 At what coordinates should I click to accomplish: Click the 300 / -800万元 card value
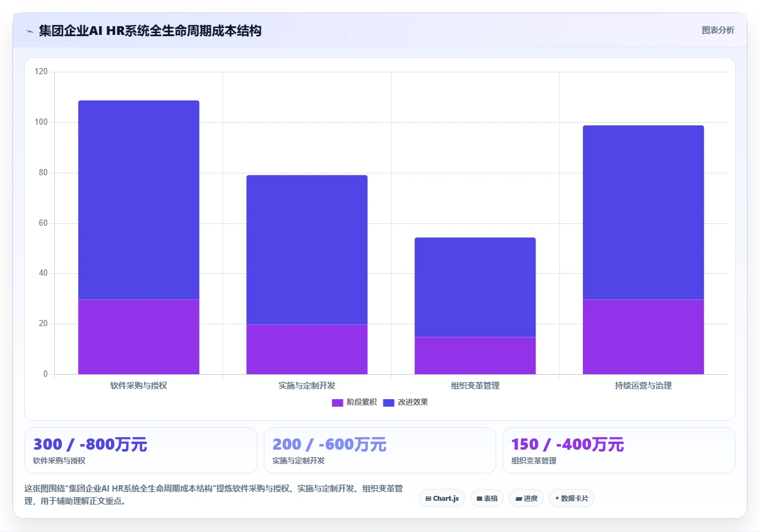coord(90,445)
